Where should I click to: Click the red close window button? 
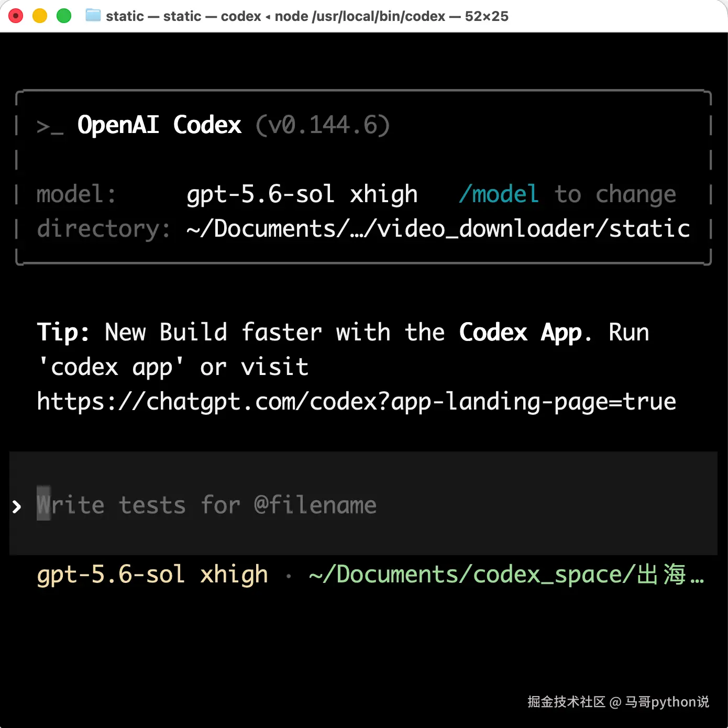point(16,16)
